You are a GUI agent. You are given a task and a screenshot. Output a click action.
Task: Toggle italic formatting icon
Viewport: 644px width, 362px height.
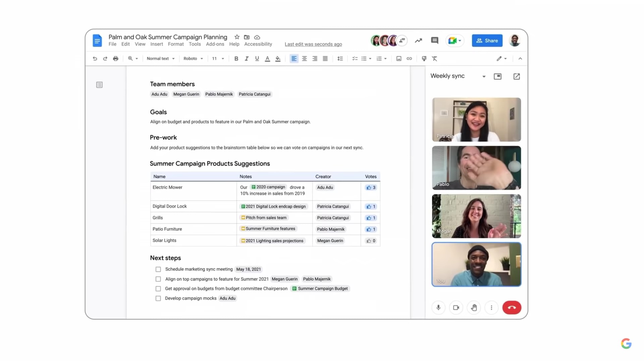pos(246,58)
